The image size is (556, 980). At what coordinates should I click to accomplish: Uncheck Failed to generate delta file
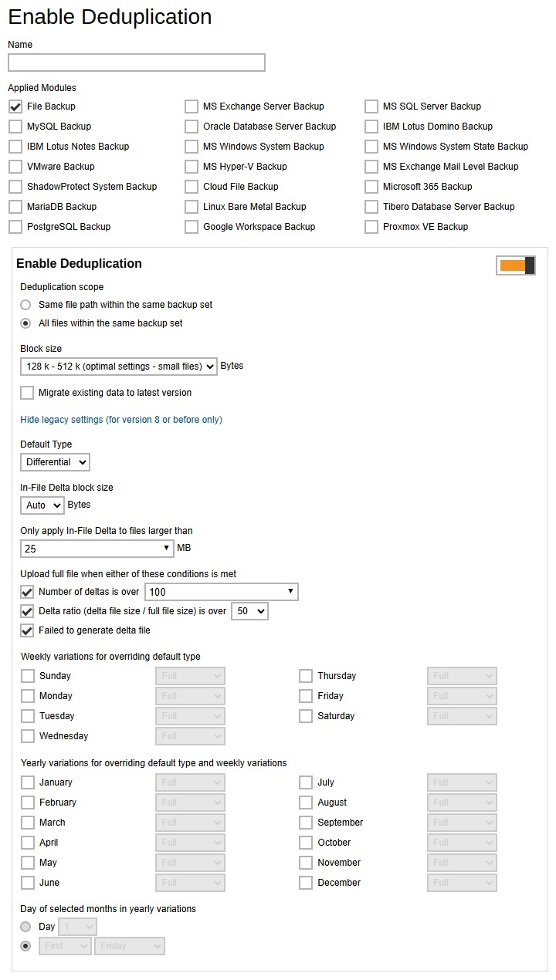26,630
